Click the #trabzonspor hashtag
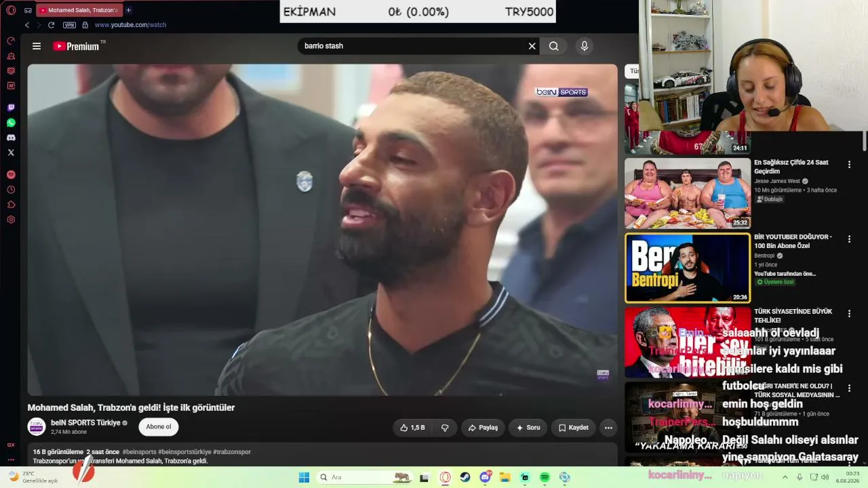868x488 pixels. pos(232,452)
